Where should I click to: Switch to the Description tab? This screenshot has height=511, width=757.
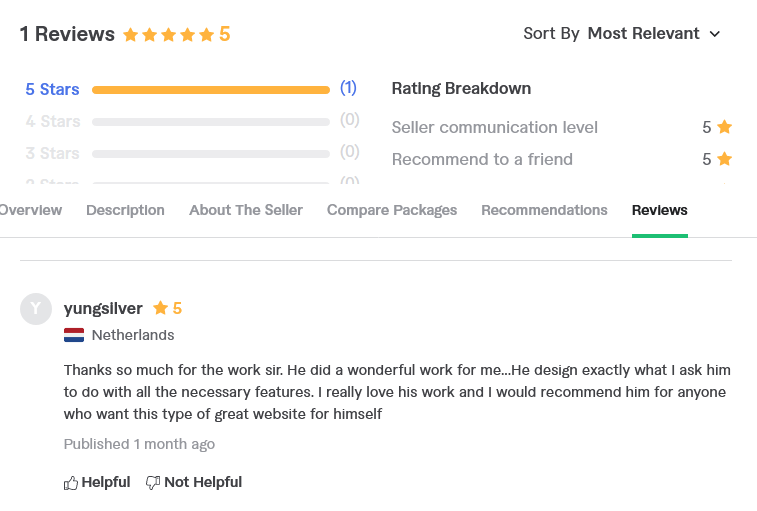click(126, 210)
